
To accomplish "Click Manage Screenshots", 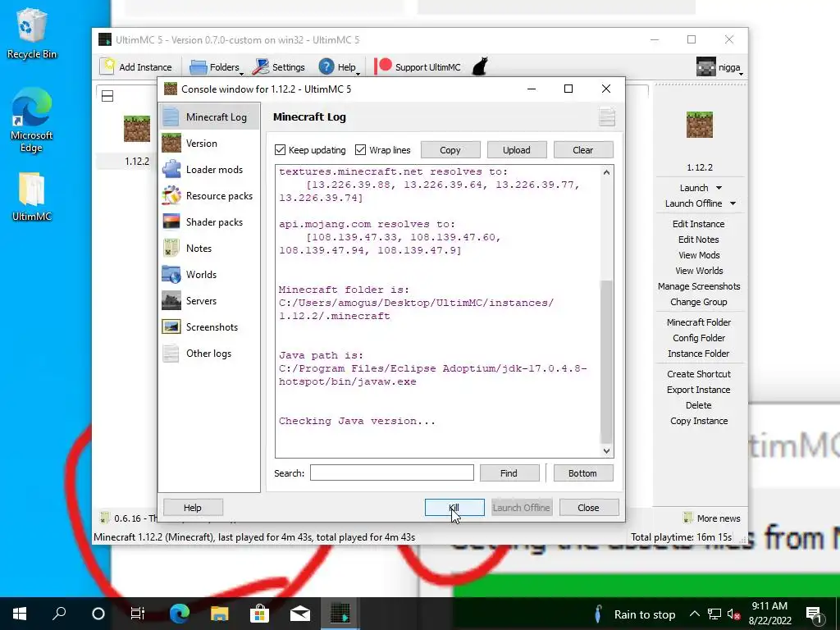I will tap(699, 286).
